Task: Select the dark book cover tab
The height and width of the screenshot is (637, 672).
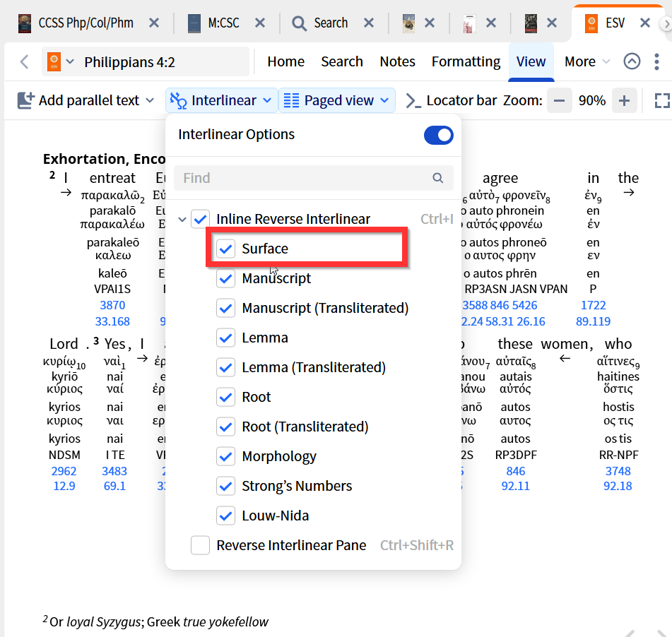Action: pyautogui.click(x=531, y=23)
